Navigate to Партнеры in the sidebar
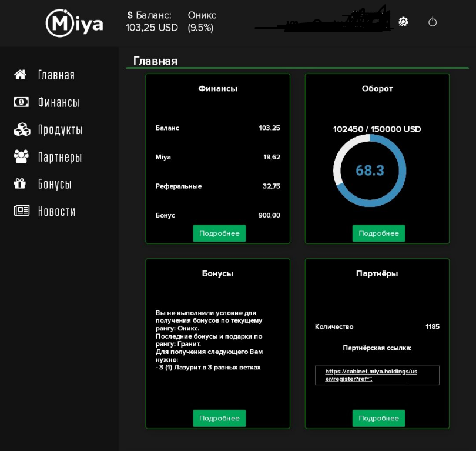The image size is (476, 451). tap(60, 156)
